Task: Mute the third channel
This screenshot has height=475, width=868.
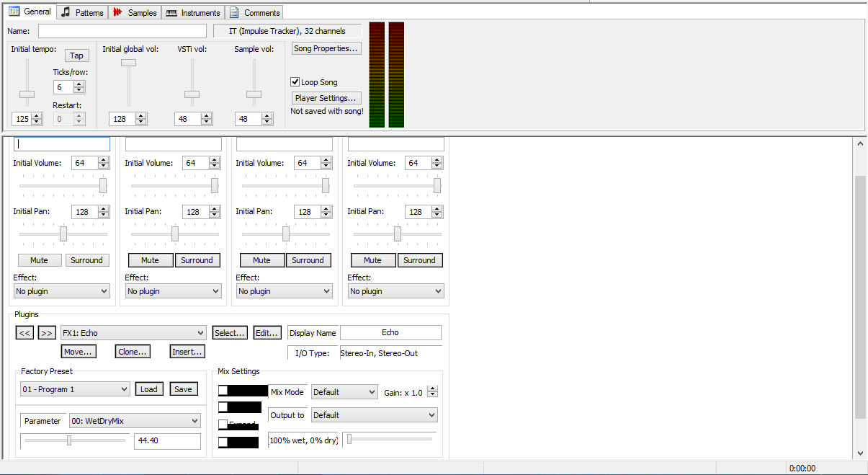Action: 262,260
